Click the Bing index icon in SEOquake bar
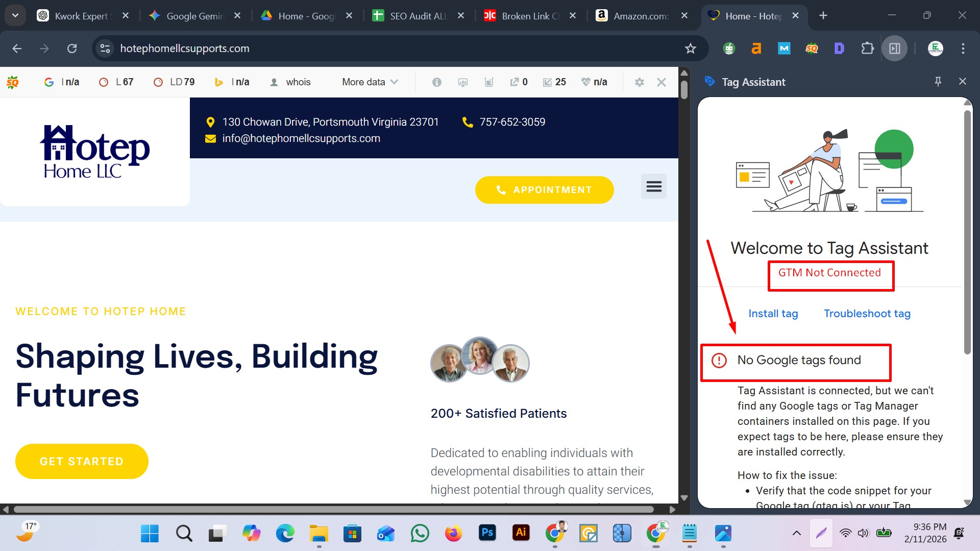 219,82
